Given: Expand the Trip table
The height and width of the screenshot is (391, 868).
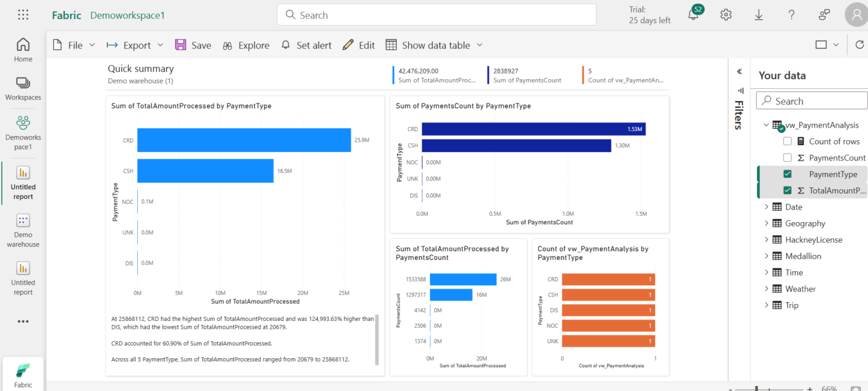Looking at the screenshot, I should [766, 305].
